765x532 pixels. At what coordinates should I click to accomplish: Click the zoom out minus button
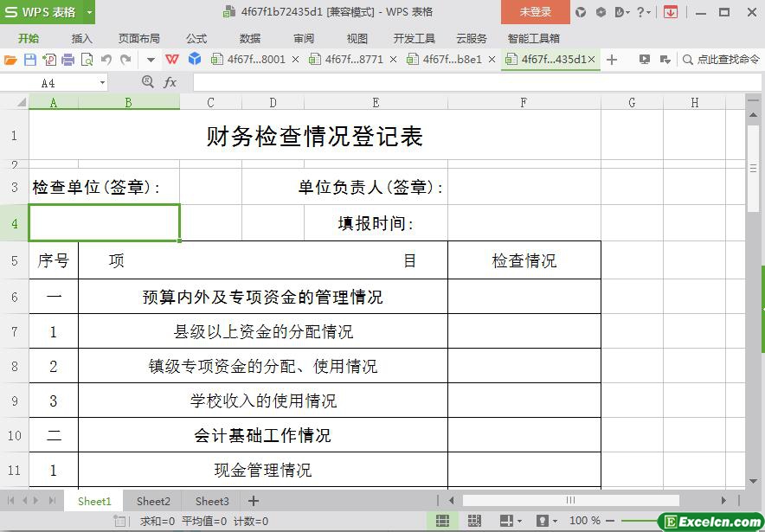point(610,521)
